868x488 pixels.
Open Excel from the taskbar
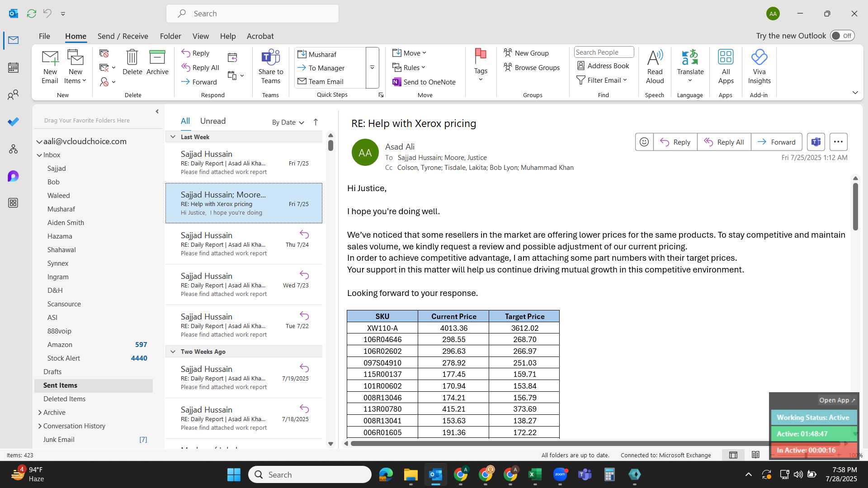pos(535,474)
